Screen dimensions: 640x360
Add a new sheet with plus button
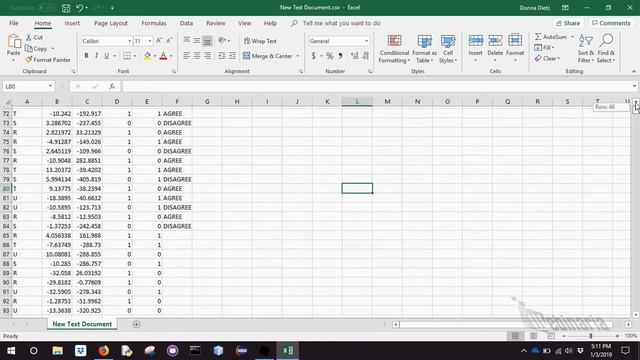[x=136, y=324]
